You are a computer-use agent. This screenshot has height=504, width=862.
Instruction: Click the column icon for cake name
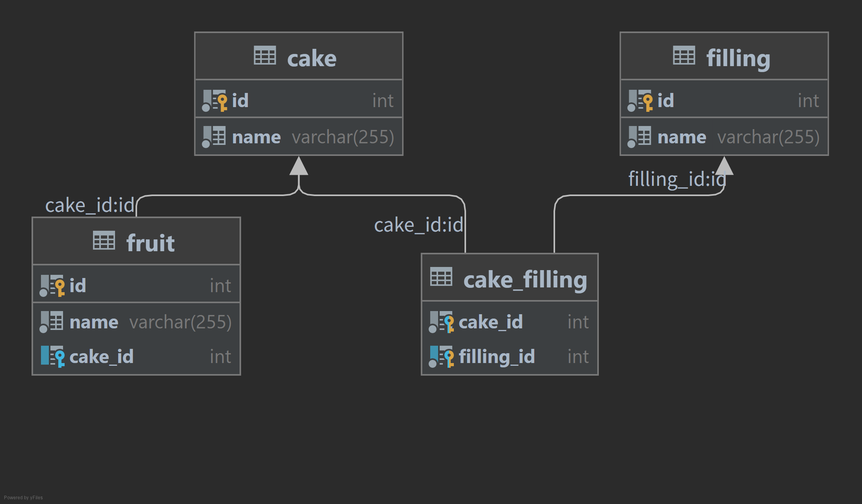[x=214, y=137]
